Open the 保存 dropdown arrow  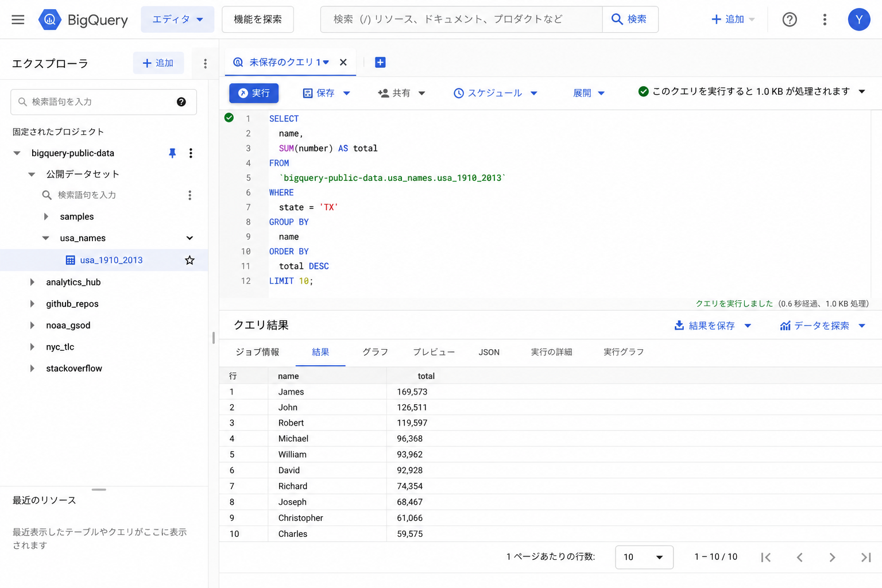tap(347, 93)
